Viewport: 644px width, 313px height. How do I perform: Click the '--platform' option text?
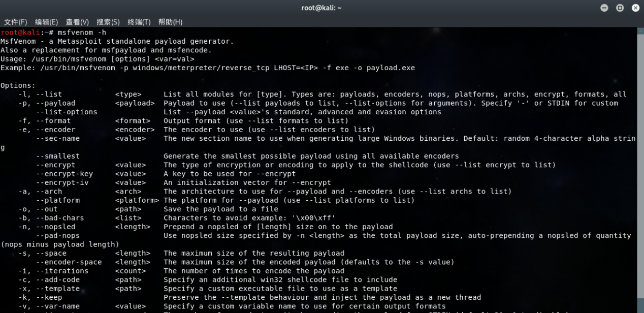point(58,200)
